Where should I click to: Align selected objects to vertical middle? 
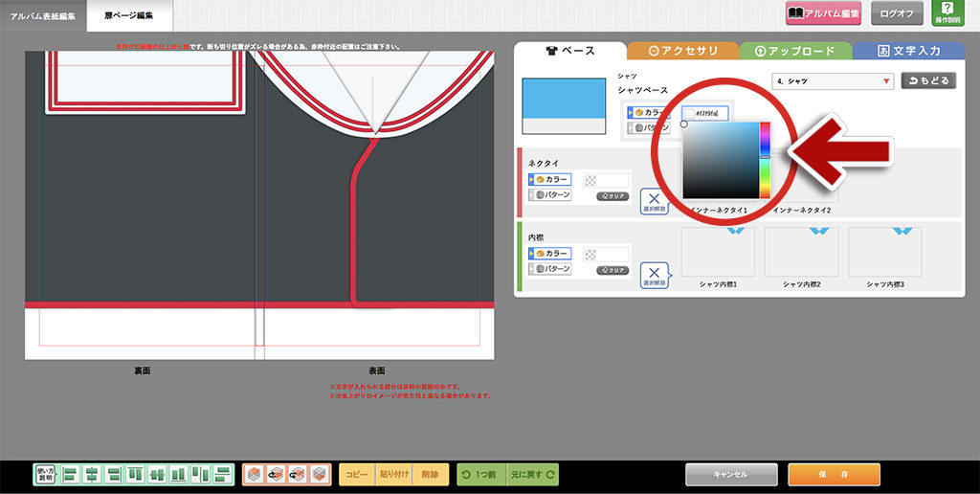click(157, 475)
